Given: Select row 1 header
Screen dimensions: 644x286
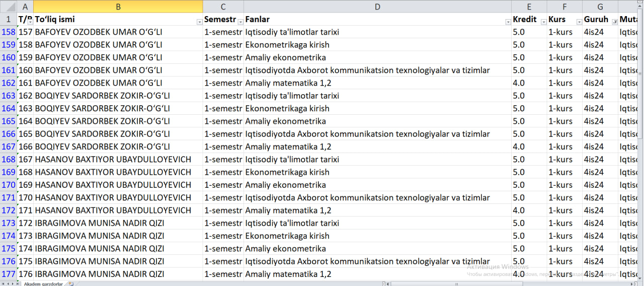Looking at the screenshot, I should 8,19.
